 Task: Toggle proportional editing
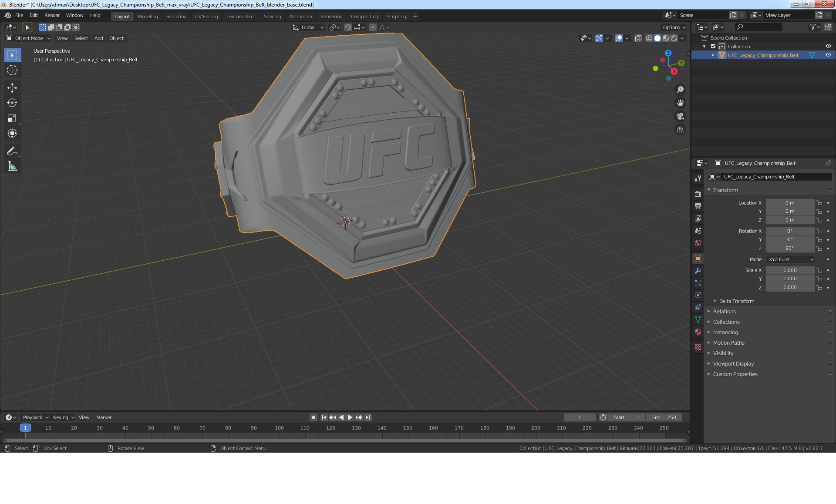(x=373, y=27)
